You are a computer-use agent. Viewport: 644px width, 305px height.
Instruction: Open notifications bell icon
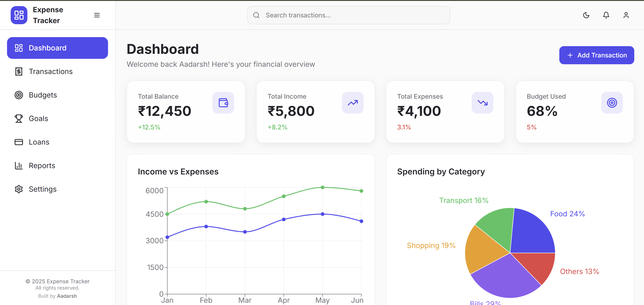[x=606, y=15]
